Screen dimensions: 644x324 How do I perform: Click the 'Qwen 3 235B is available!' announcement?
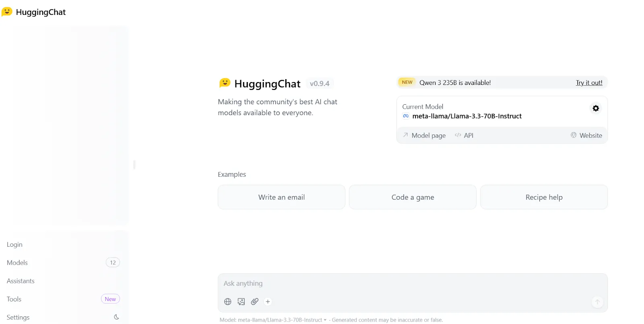[455, 83]
